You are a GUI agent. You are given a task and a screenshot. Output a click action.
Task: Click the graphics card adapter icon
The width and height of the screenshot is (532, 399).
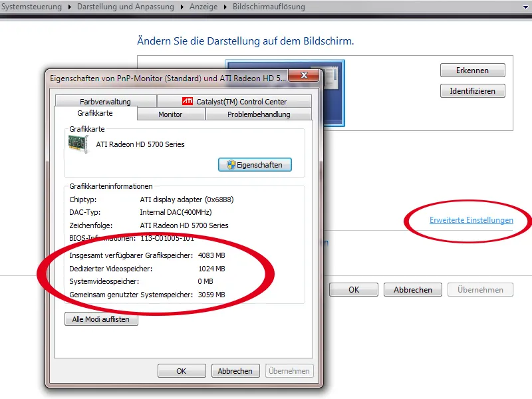(78, 144)
